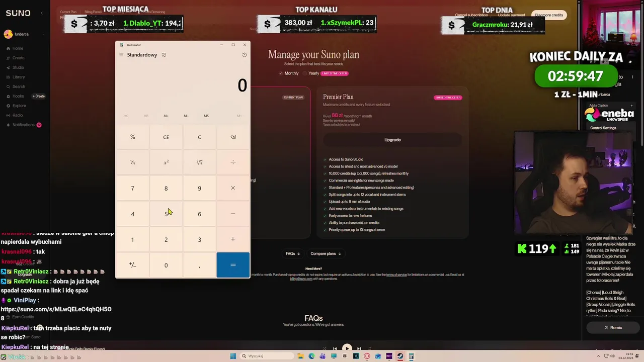
Task: Click the square root key
Action: [x=199, y=162]
